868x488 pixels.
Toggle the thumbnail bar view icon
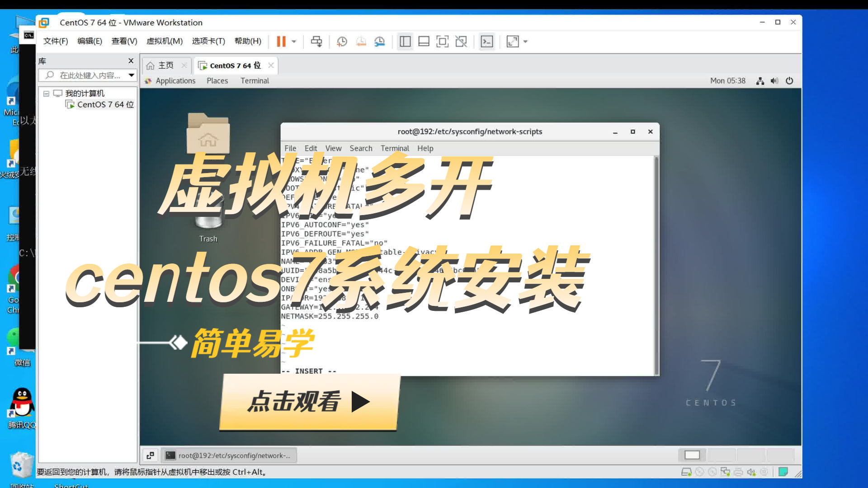pos(424,42)
